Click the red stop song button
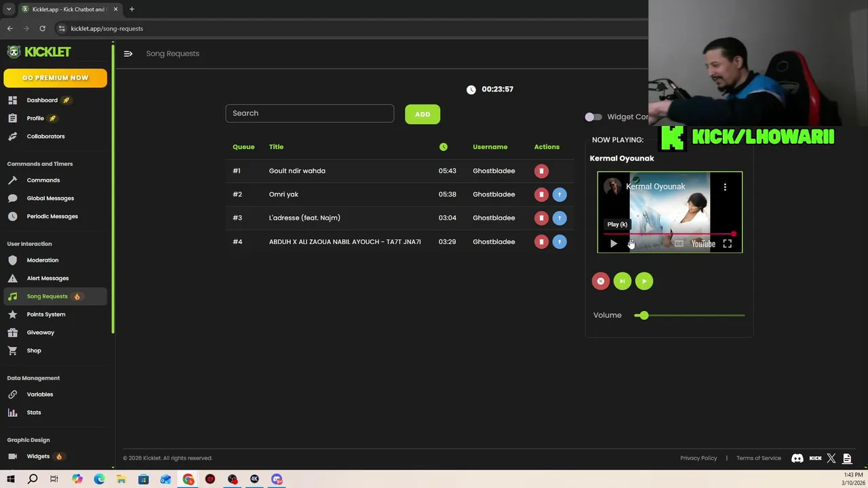This screenshot has width=868, height=488. tap(601, 281)
